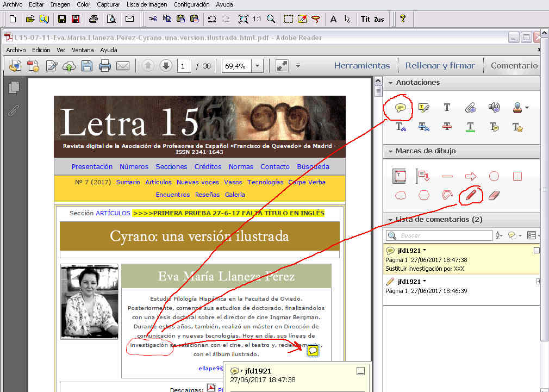
Task: Open the zoom percentage dropdown
Action: [257, 66]
